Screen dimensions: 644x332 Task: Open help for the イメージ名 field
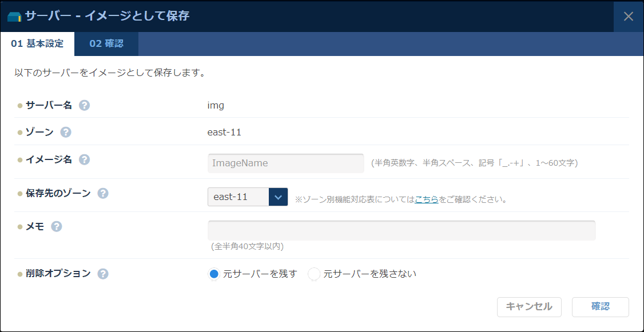pos(84,160)
